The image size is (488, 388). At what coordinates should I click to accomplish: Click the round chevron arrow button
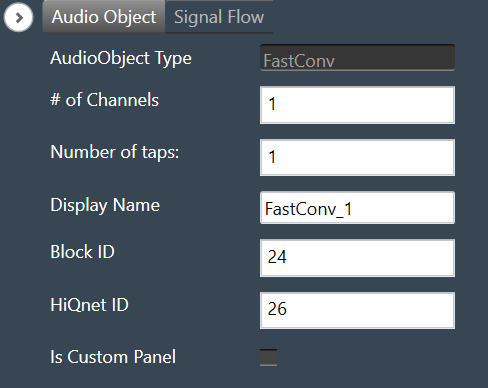pos(19,17)
